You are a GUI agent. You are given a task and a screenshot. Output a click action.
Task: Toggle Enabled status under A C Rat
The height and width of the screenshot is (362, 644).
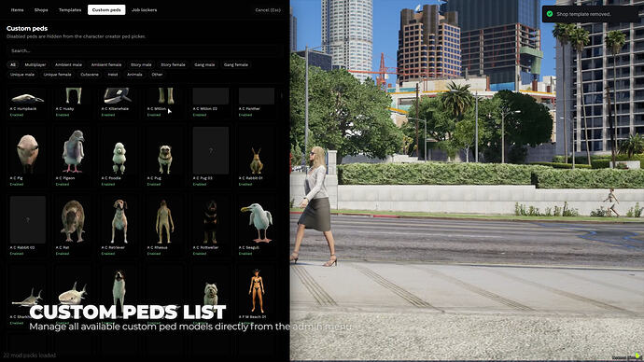(x=63, y=254)
